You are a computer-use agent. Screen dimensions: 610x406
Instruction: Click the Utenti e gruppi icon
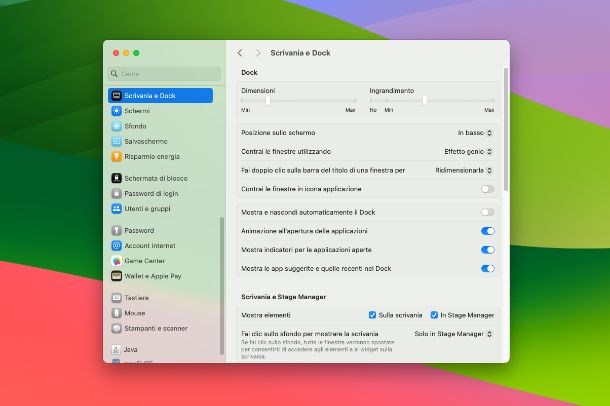point(116,208)
